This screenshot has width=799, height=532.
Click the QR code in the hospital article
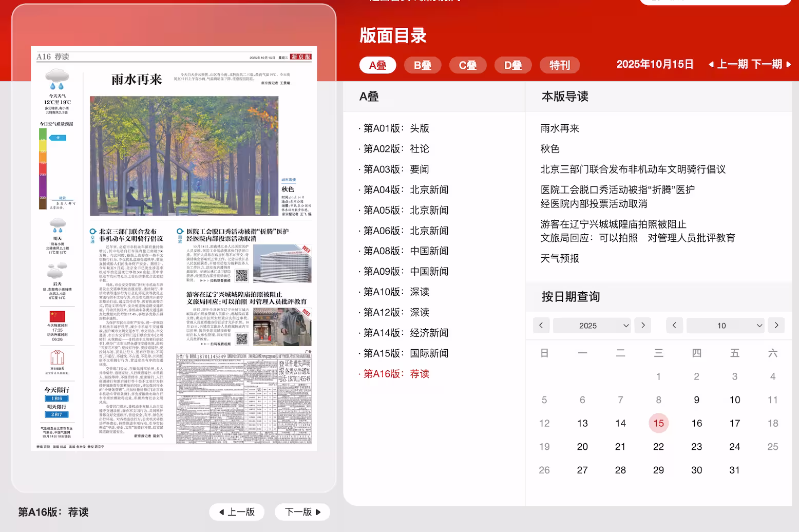(241, 275)
